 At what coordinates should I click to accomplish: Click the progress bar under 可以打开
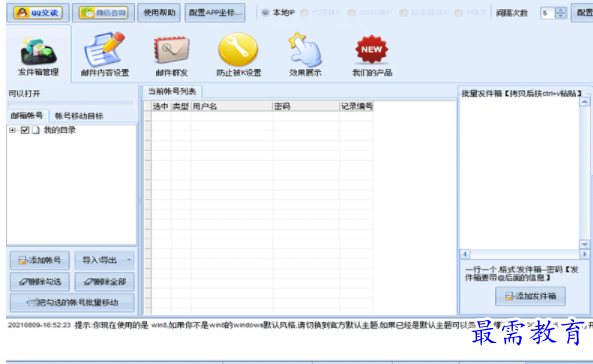tap(71, 103)
